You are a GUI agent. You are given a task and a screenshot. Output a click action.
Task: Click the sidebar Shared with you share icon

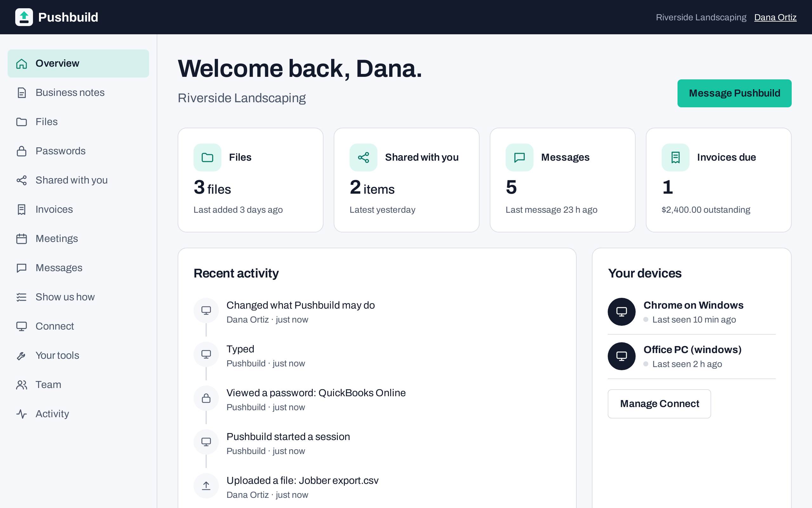click(x=22, y=180)
